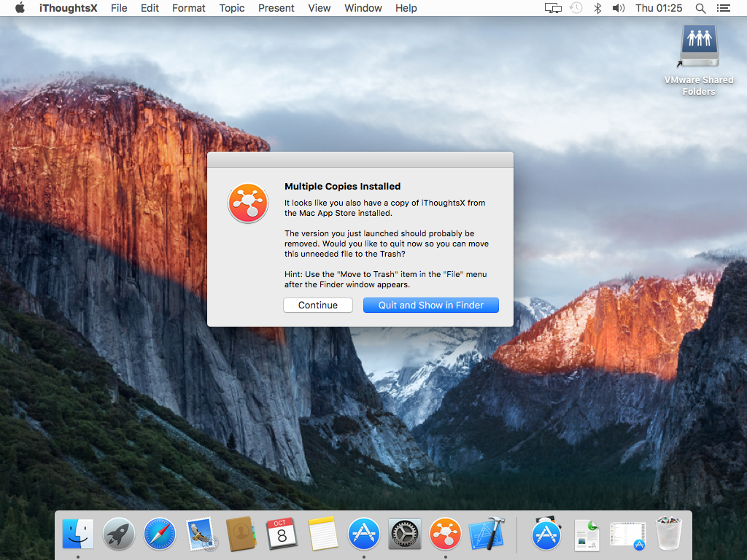Open Mail stamp icon in Dock
747x560 pixels.
(201, 534)
